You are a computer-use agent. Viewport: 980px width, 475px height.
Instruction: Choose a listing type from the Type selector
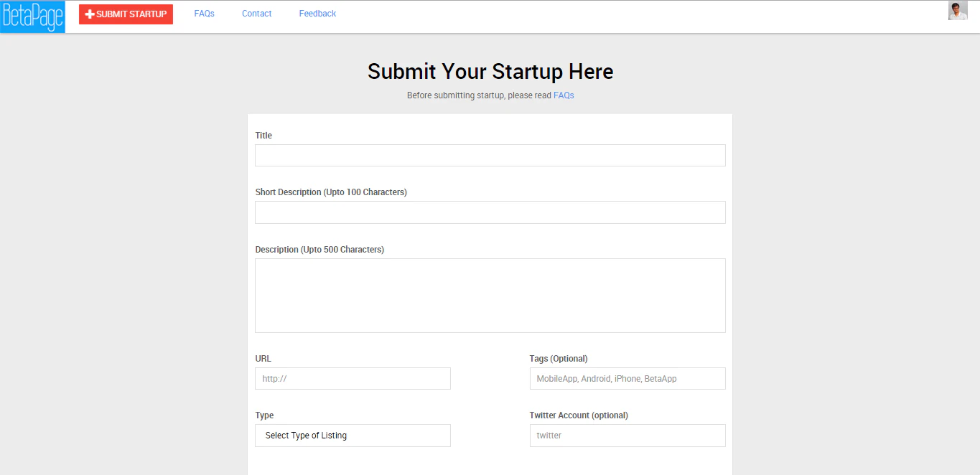click(352, 435)
